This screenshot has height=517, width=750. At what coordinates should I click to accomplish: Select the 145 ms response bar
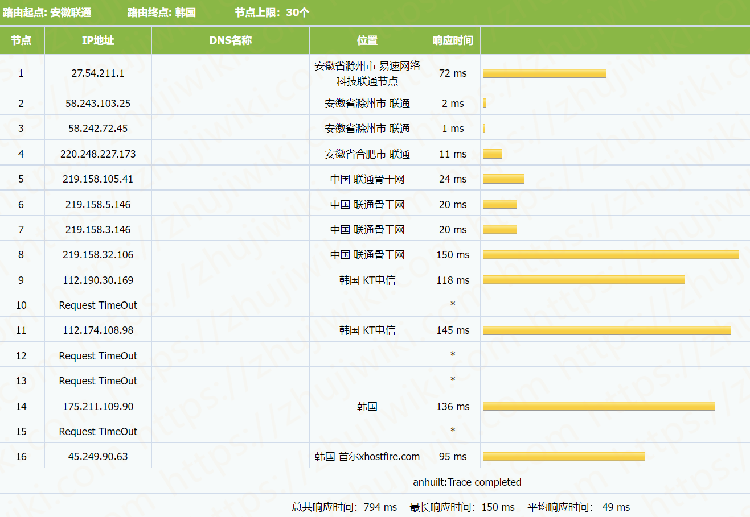click(606, 330)
